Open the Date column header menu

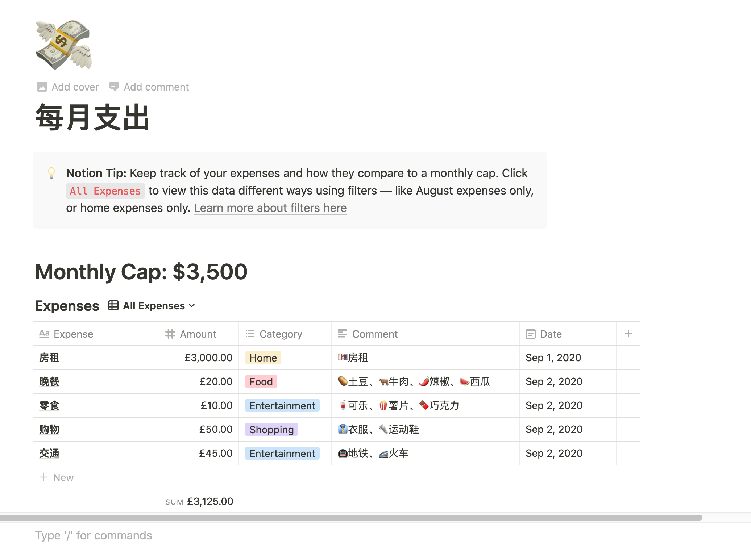tap(550, 334)
